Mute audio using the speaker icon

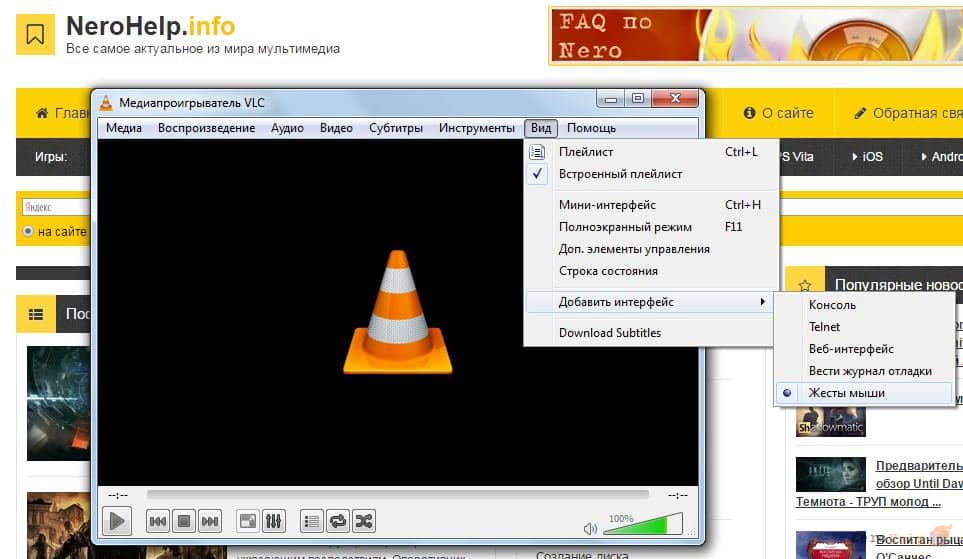point(590,528)
